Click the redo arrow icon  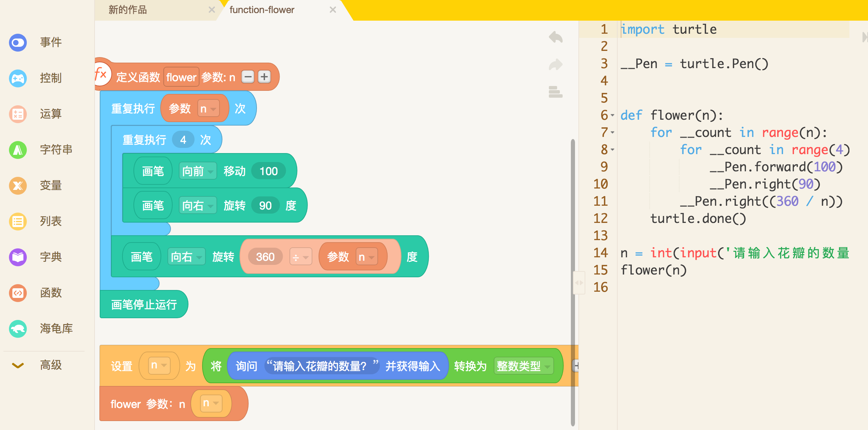(x=555, y=65)
